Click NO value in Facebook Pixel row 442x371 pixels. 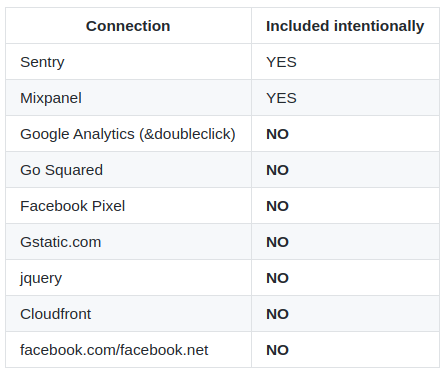pyautogui.click(x=277, y=206)
